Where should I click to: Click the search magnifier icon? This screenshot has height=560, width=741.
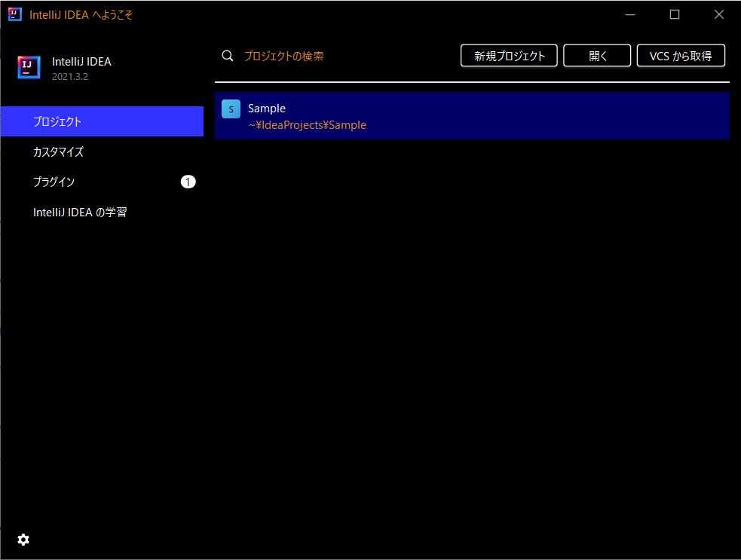(x=228, y=56)
